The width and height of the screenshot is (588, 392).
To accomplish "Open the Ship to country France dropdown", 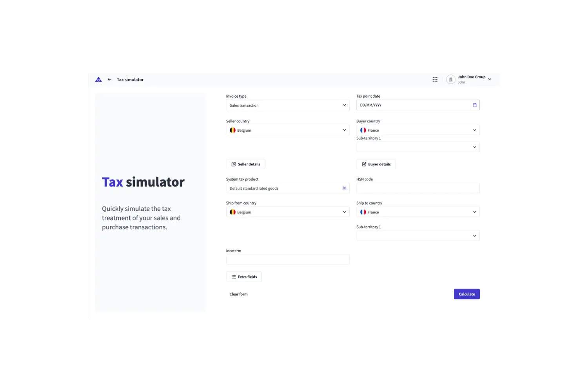I will [x=418, y=212].
